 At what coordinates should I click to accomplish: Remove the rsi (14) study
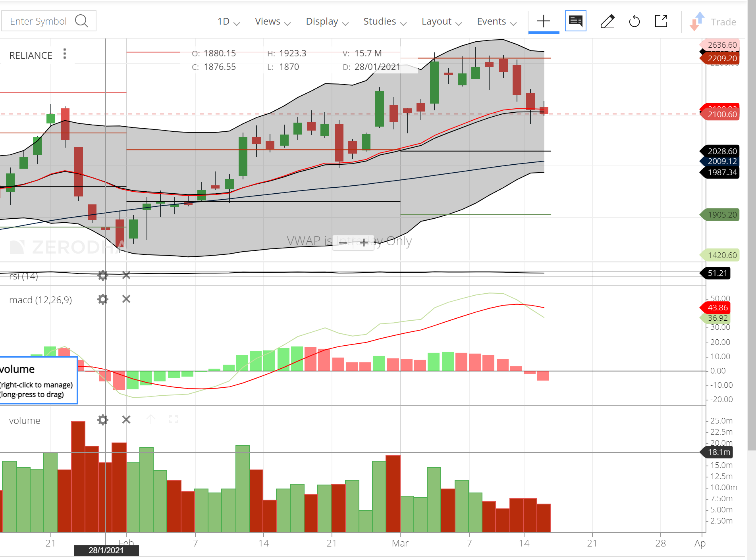coord(126,275)
